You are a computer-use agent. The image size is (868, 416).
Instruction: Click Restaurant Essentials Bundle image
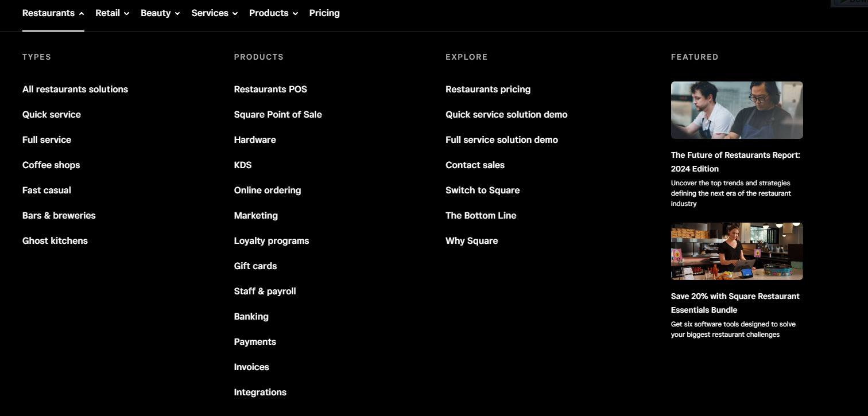(x=737, y=251)
